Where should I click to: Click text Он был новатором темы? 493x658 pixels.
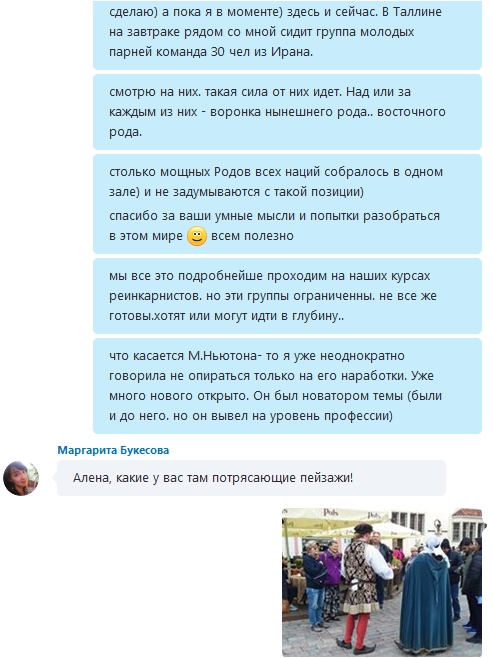coord(328,396)
